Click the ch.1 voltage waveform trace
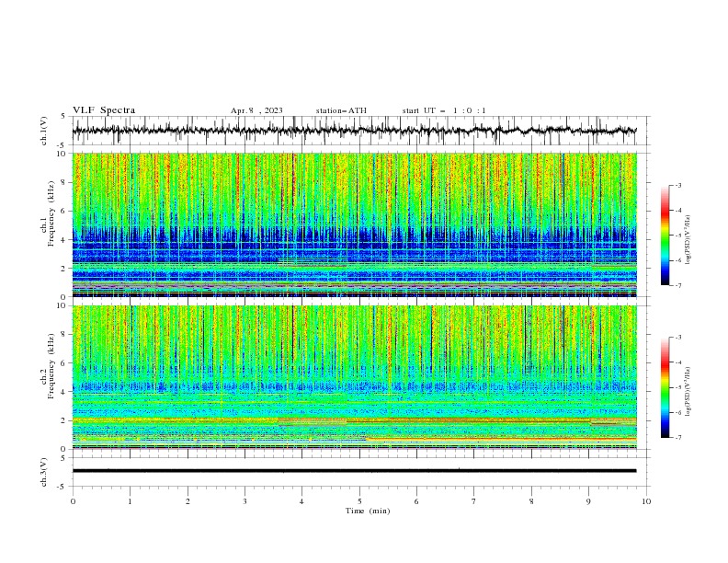728x563 pixels. pos(354,131)
